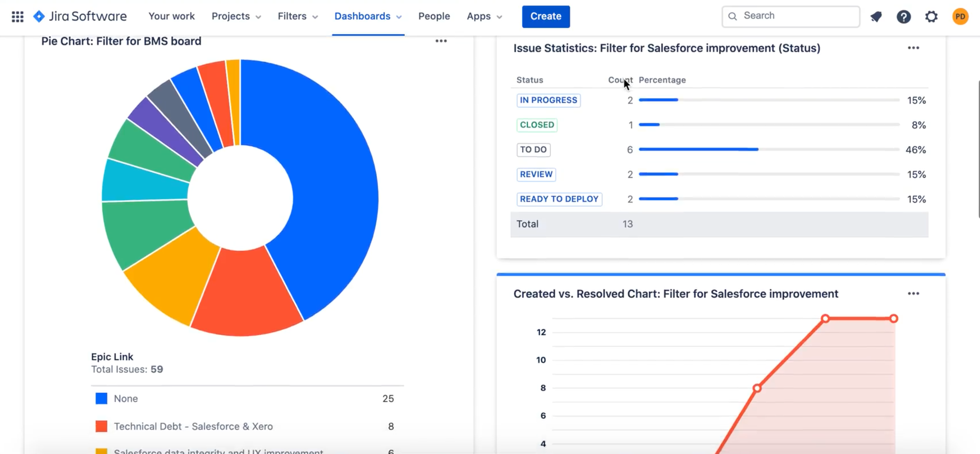Viewport: 980px width, 454px height.
Task: Click the READY TO DEPLOY status link
Action: tap(559, 199)
